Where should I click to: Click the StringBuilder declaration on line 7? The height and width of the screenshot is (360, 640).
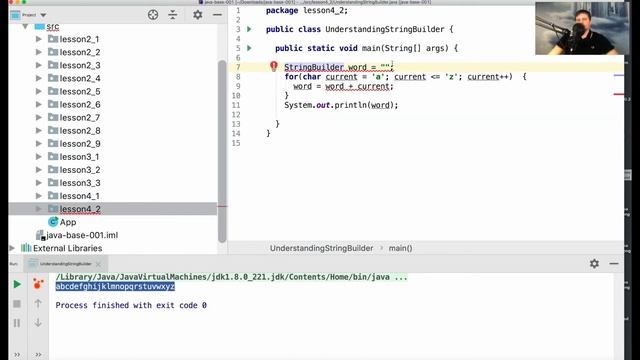click(x=339, y=67)
